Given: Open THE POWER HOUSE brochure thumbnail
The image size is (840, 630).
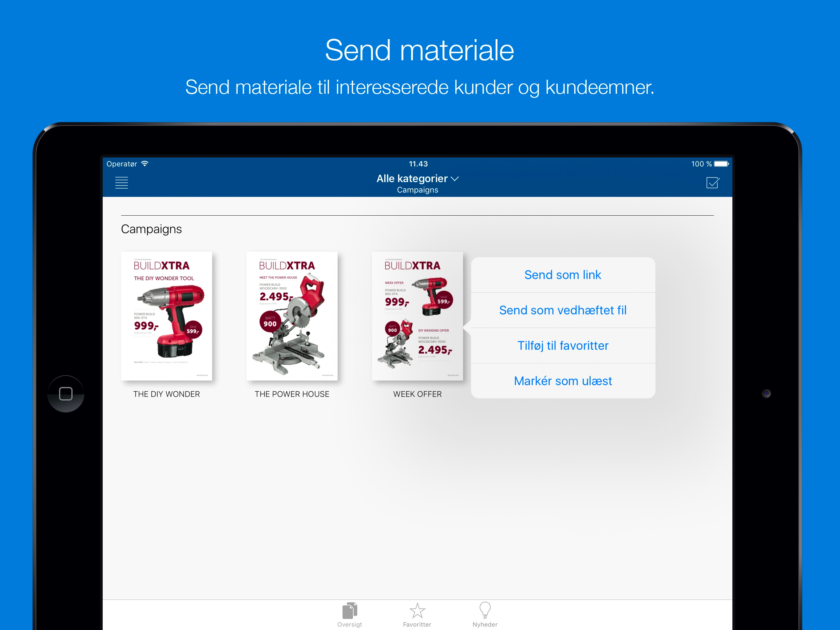Looking at the screenshot, I should (292, 316).
